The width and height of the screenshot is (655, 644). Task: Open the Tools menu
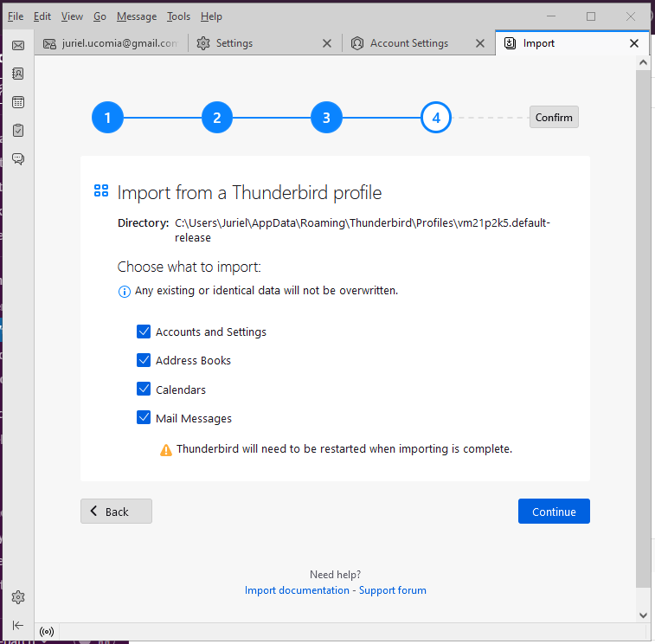tap(178, 16)
